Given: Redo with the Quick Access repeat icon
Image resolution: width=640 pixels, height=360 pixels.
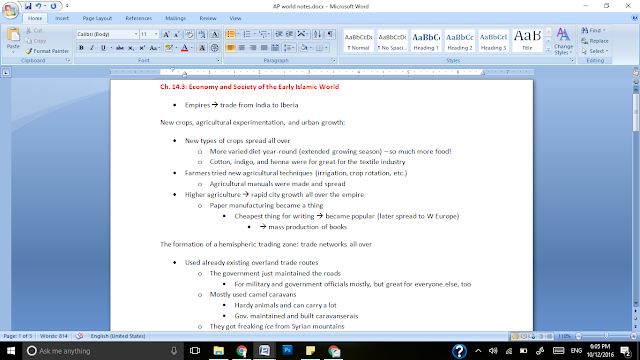Looking at the screenshot, I should pyautogui.click(x=53, y=6).
